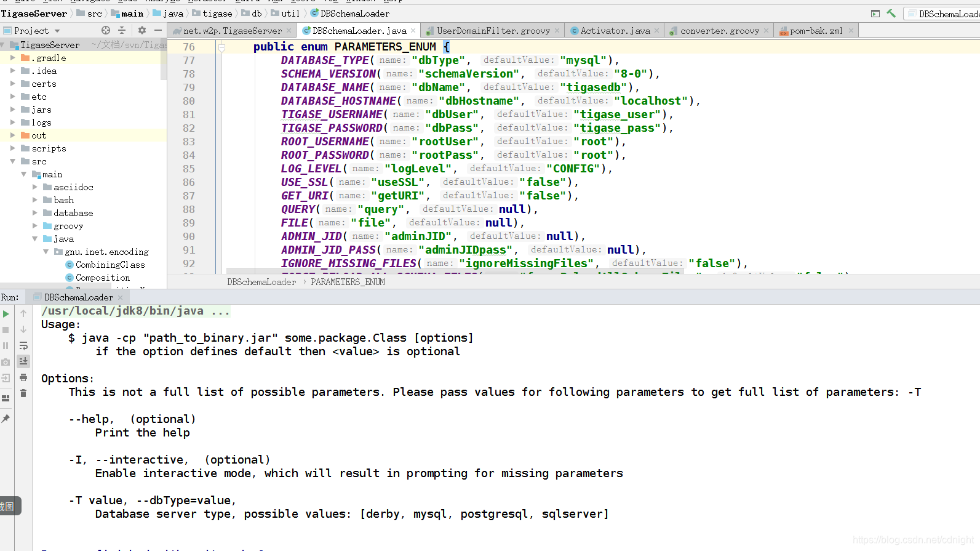The width and height of the screenshot is (980, 551).
Task: Close the Activator.java tab
Action: 656,31
